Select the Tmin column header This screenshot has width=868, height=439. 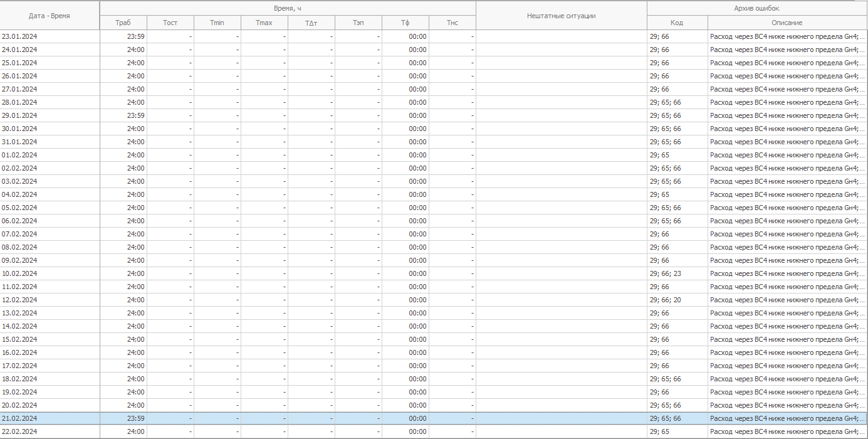coord(217,23)
